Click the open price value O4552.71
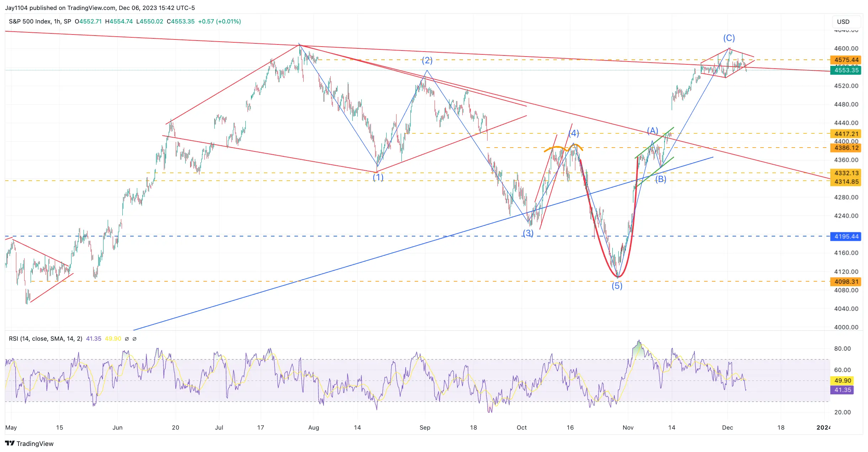This screenshot has width=868, height=452. tap(88, 21)
